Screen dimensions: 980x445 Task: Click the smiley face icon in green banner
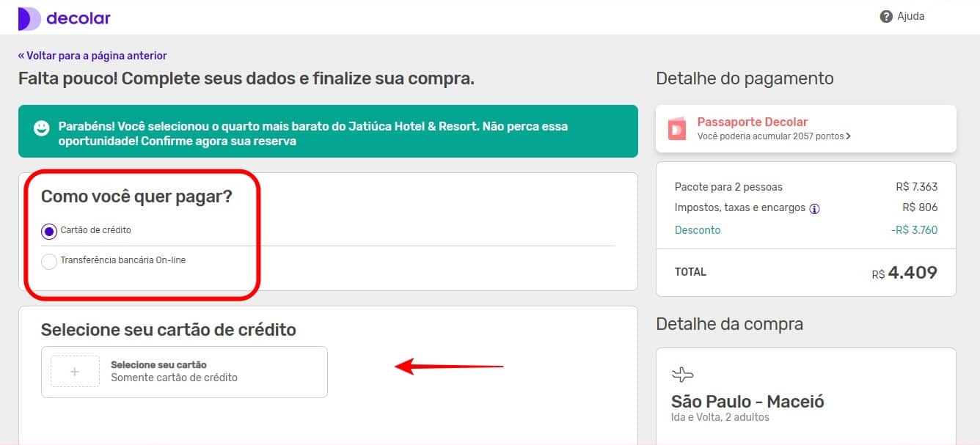tap(42, 128)
